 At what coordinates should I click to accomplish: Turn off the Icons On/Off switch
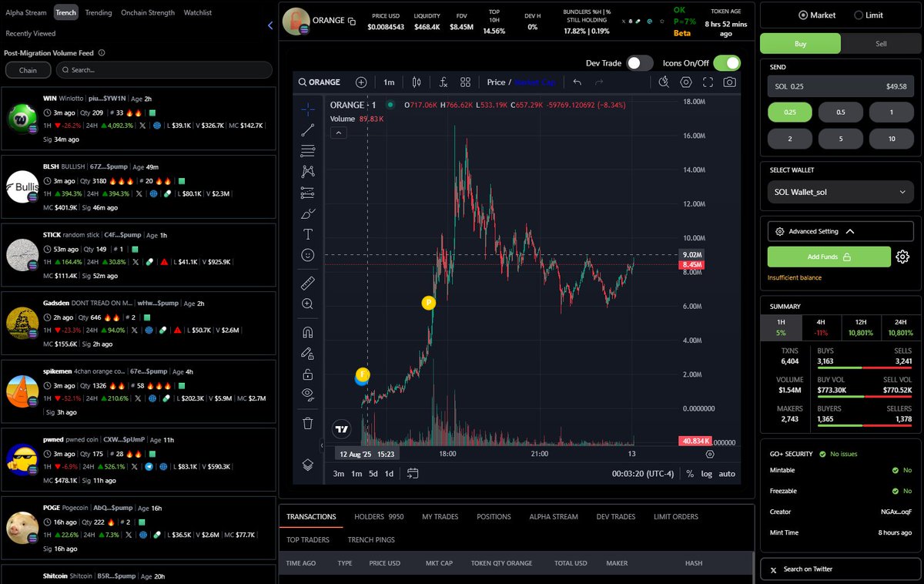coord(727,63)
